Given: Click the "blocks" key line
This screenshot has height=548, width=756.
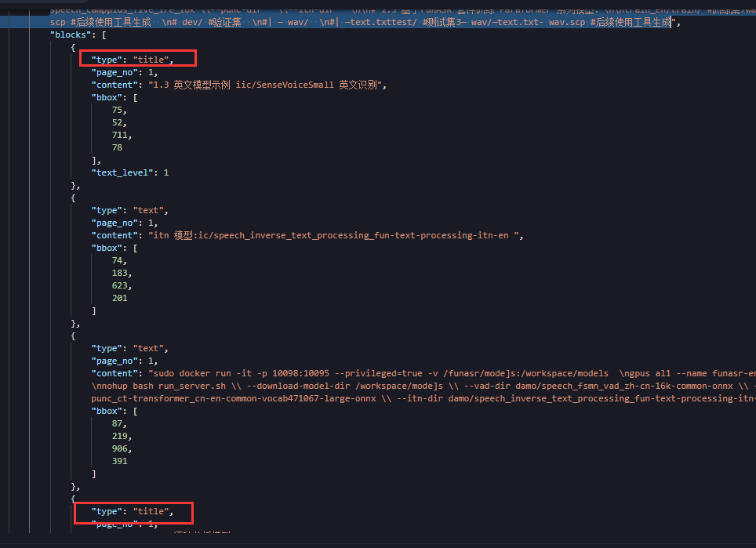Looking at the screenshot, I should click(x=78, y=34).
